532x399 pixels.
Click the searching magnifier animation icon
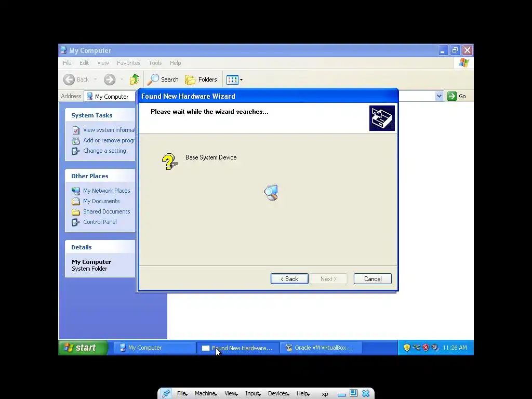click(271, 193)
